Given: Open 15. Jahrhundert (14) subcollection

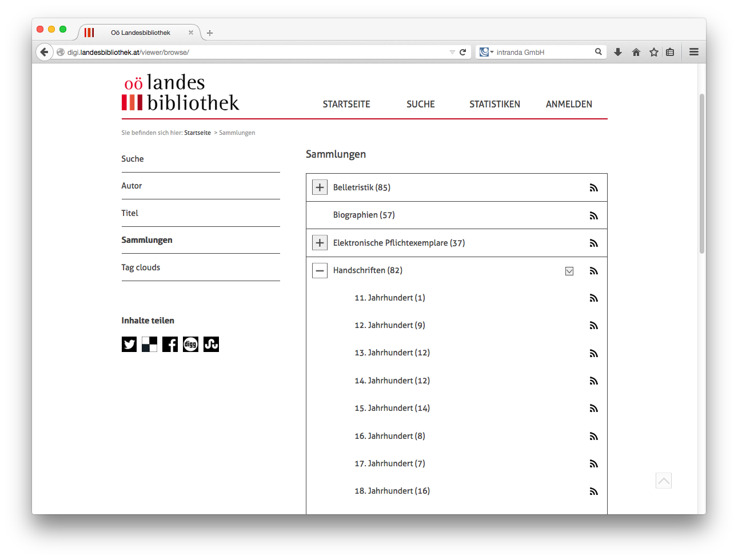Looking at the screenshot, I should point(392,408).
